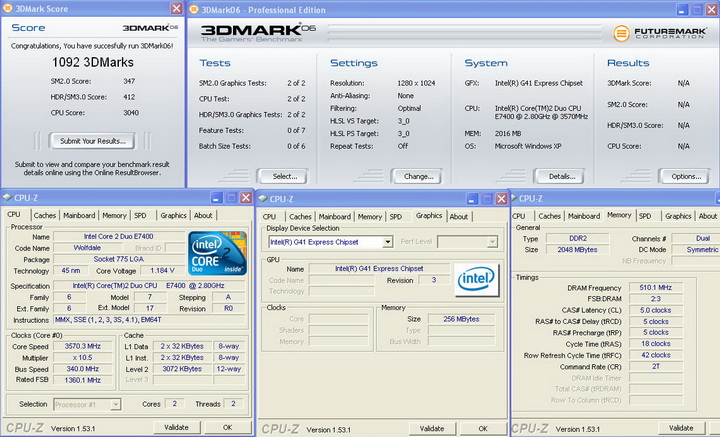
Task: Click the DRAM Frequency value 510.1 MHz
Action: pos(656,287)
